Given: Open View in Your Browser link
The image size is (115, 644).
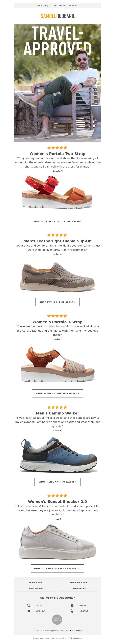Looking at the screenshot, I should pyautogui.click(x=74, y=630).
